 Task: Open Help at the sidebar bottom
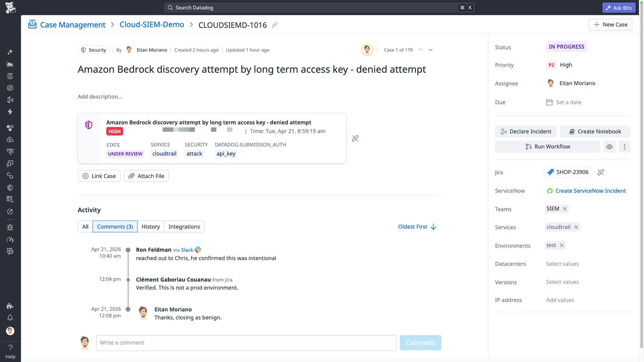10,351
